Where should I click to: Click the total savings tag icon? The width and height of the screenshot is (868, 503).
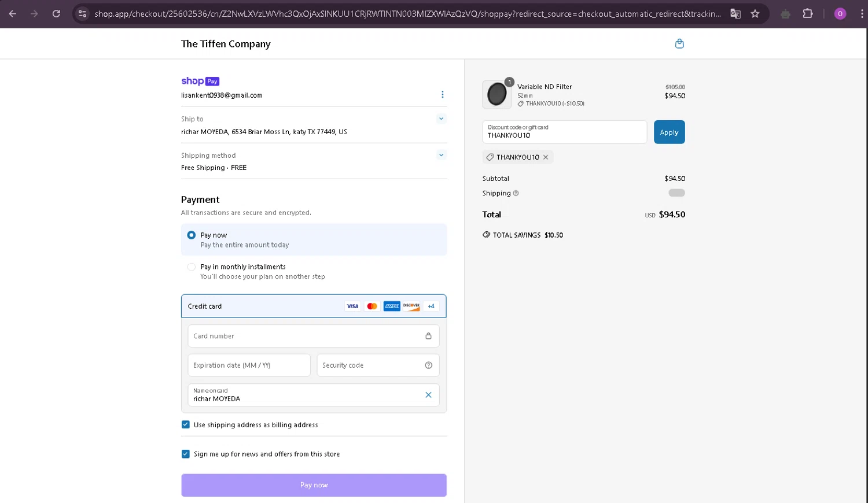pyautogui.click(x=486, y=235)
